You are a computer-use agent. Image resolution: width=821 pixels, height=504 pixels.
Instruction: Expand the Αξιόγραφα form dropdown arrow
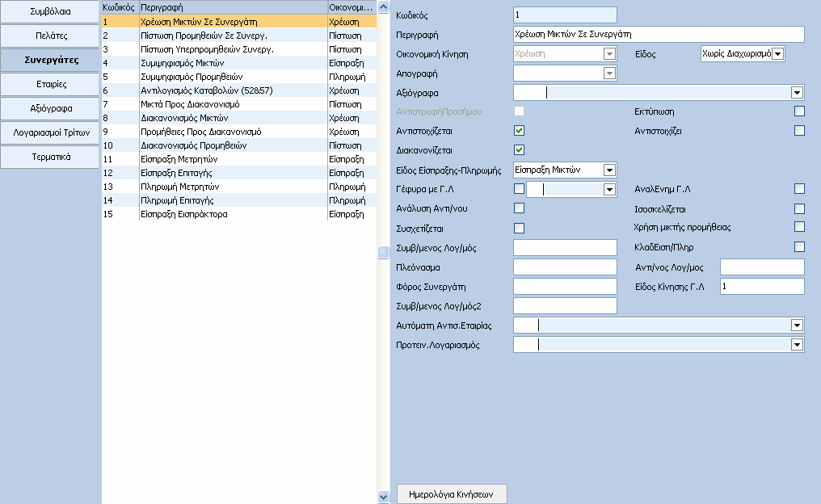click(x=797, y=93)
